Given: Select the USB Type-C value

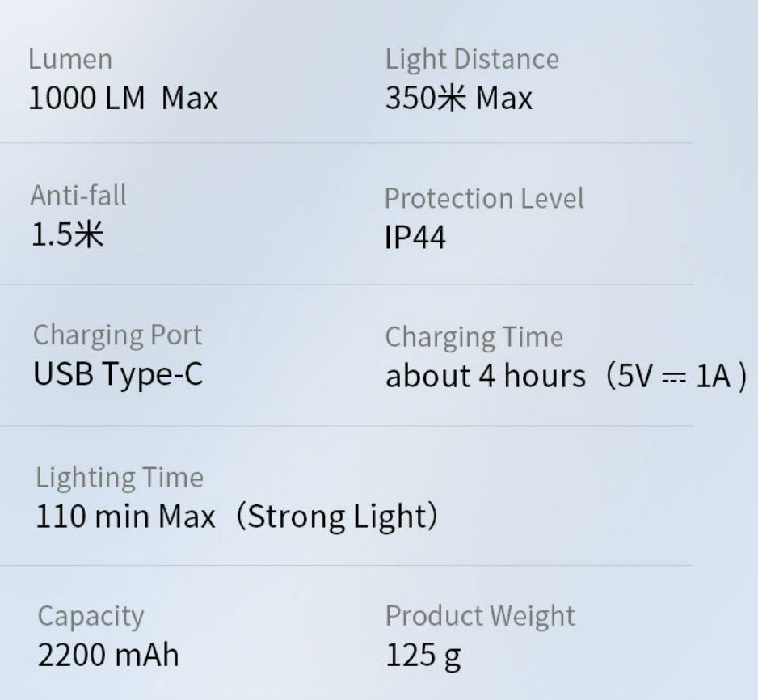Looking at the screenshot, I should (x=118, y=373).
